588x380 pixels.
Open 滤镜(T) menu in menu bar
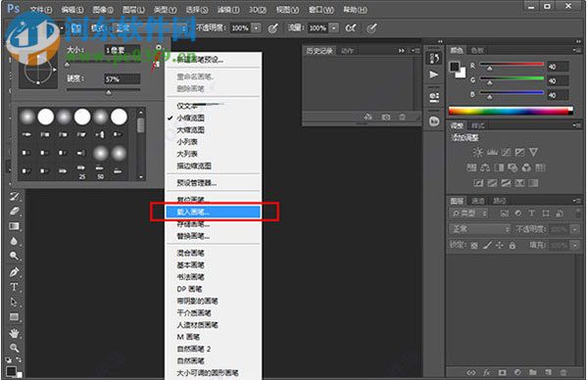228,10
